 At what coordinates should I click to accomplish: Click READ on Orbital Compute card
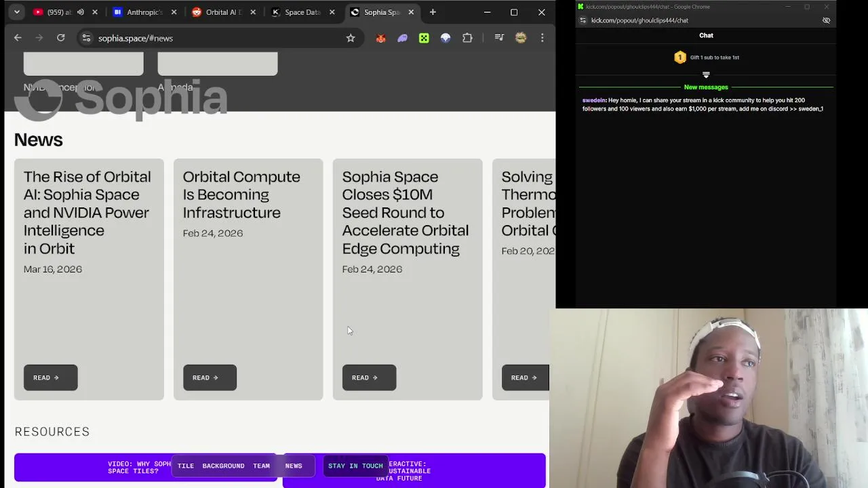(210, 378)
